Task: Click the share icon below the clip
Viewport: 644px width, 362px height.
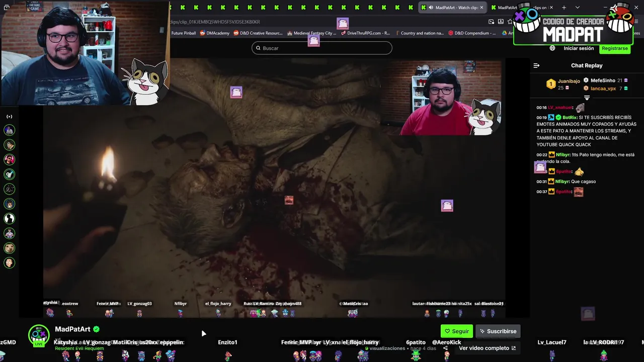Action: point(445,348)
